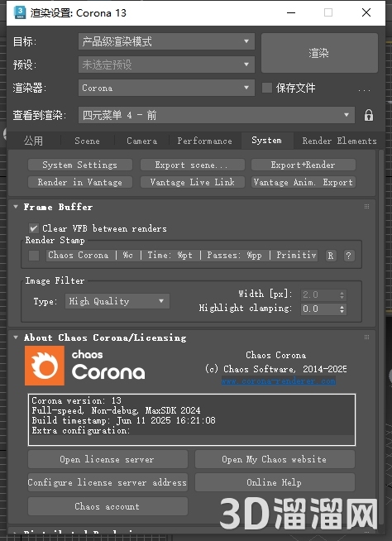Close the render settings window
Screen dimensions: 392x541
(x=366, y=12)
